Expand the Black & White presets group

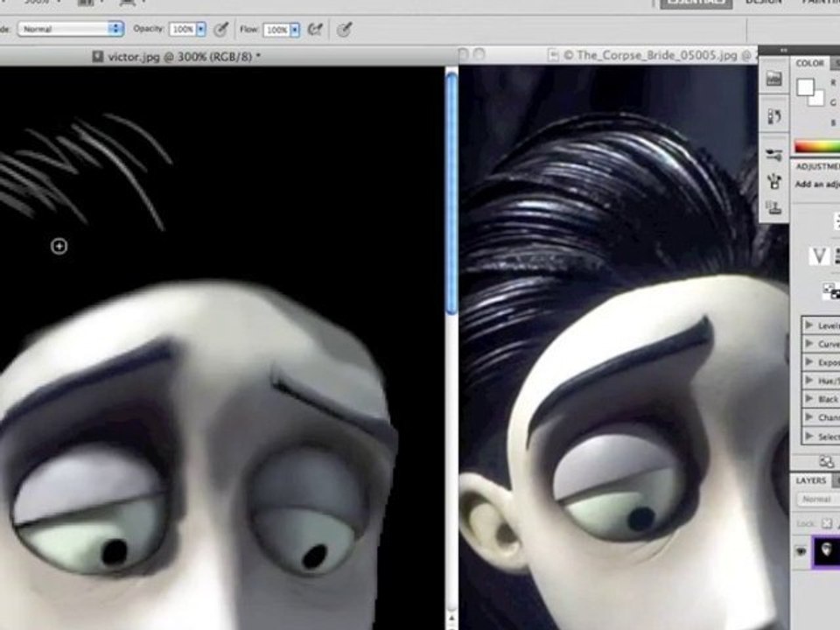pos(809,399)
